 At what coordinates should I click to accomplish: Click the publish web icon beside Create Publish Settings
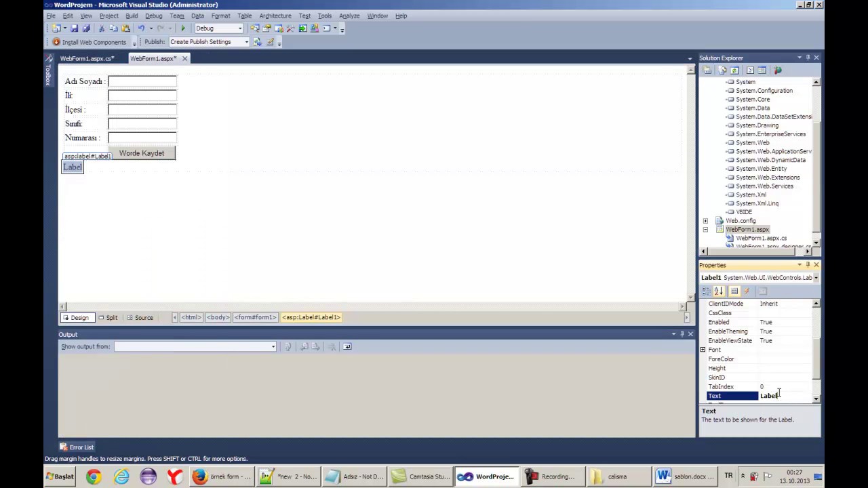coord(258,42)
